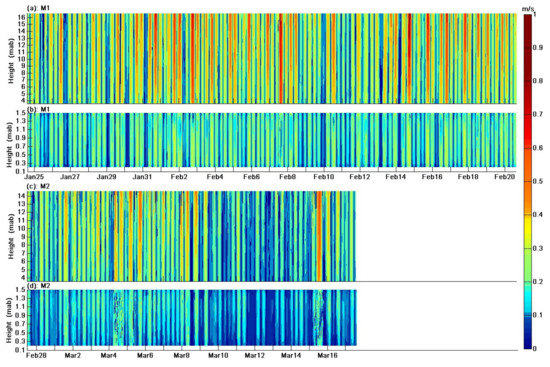Click "Height (mab)" axis label of panel (c)
Viewport: 550px width, 367px height.
click(11, 236)
